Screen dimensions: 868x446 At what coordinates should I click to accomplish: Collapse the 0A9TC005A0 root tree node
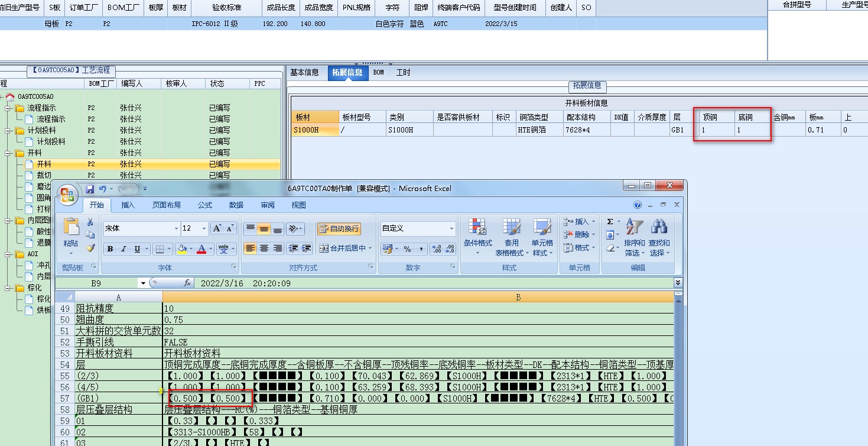pyautogui.click(x=2, y=96)
